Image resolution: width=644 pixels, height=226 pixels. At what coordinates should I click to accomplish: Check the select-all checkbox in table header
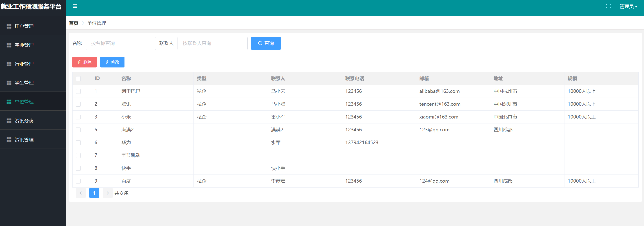(78, 78)
